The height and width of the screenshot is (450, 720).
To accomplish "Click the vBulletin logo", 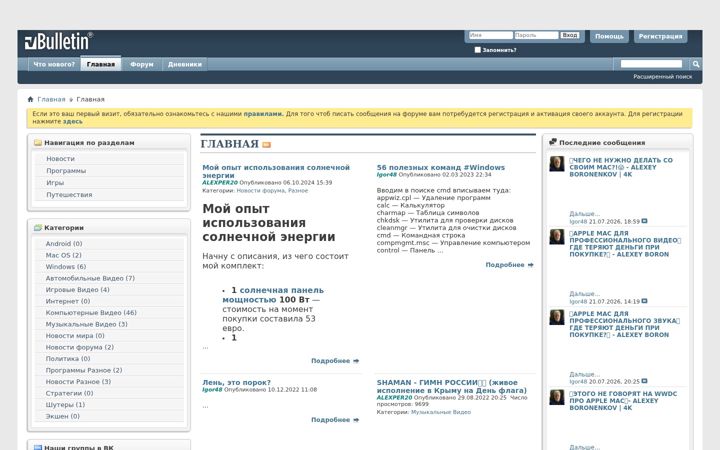I will (59, 41).
